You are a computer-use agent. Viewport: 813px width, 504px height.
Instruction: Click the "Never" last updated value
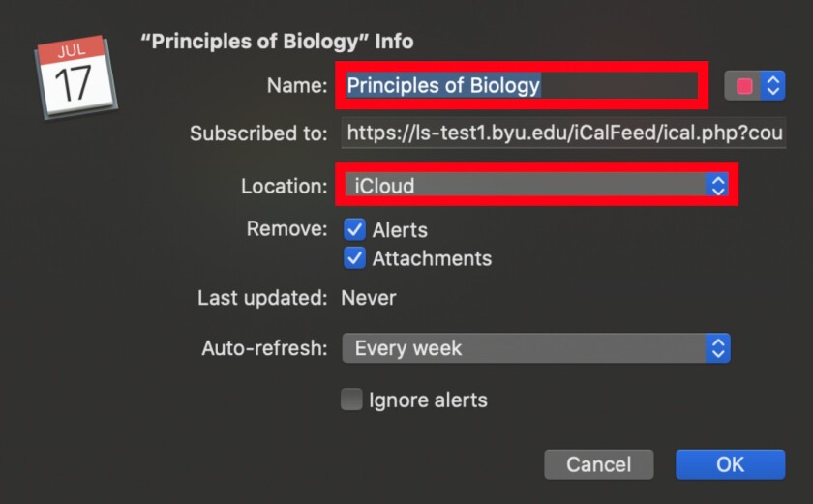[x=368, y=298]
